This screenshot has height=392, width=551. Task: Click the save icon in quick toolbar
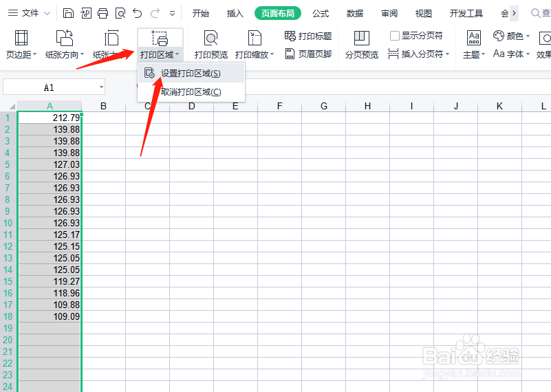pyautogui.click(x=68, y=13)
